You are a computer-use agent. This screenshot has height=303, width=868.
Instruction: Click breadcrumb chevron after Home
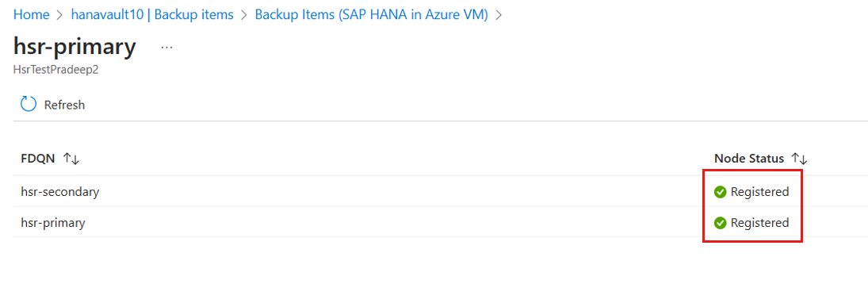pos(60,16)
